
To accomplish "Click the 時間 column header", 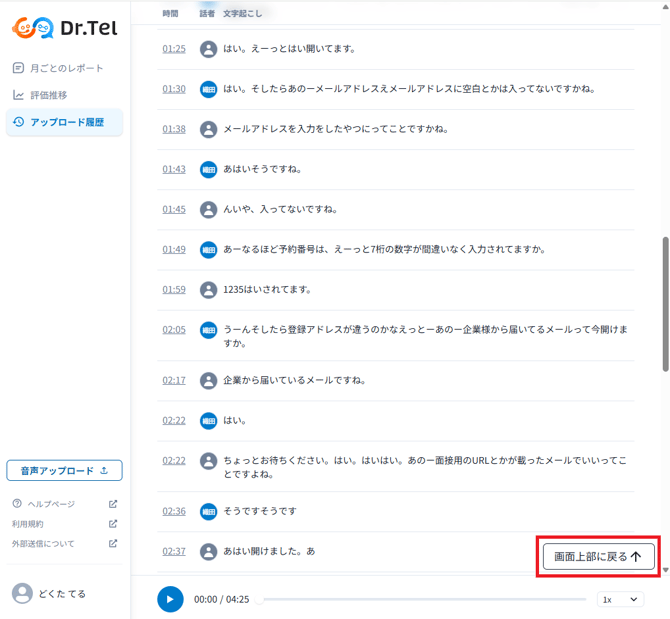I will (x=170, y=14).
